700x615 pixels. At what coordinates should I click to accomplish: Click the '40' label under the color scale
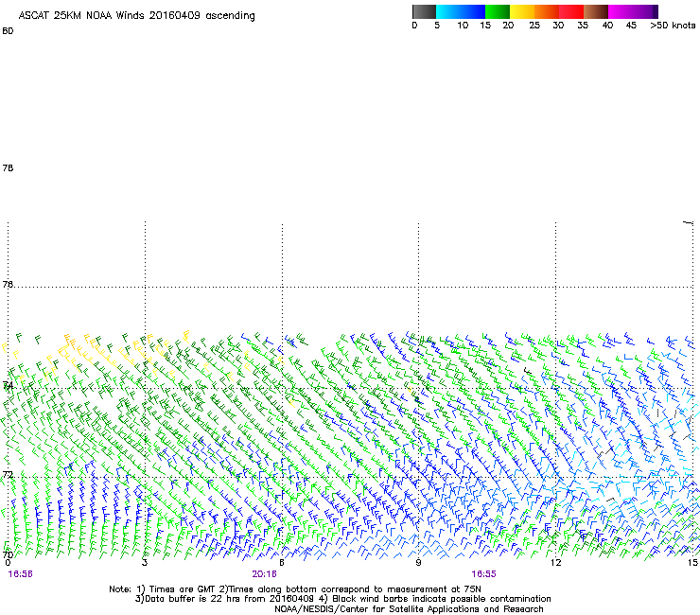coord(607,26)
